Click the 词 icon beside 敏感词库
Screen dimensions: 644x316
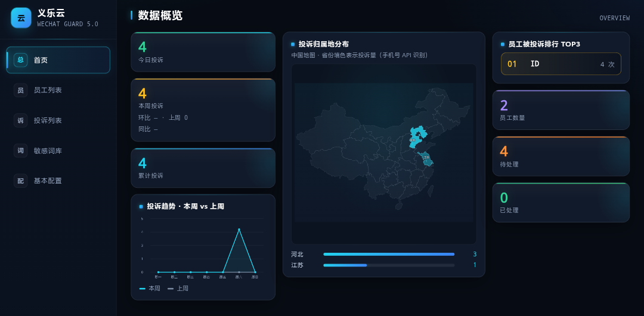click(x=20, y=150)
